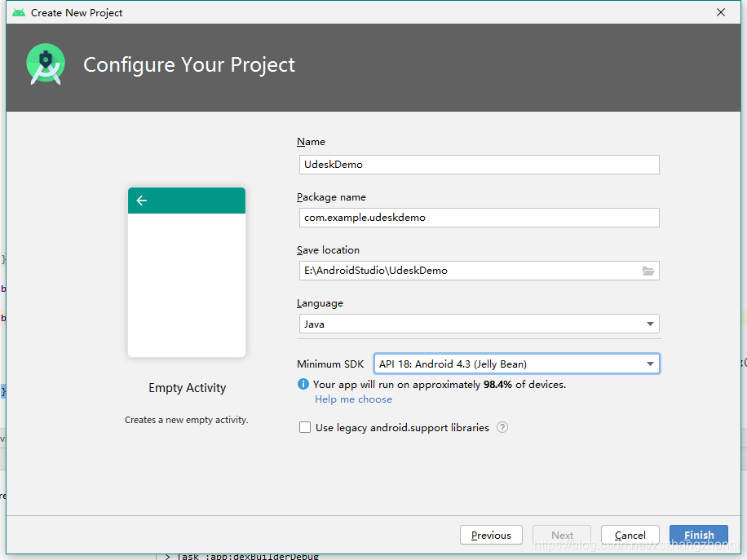Click the disabled Next button
This screenshot has height=560, width=747.
pos(562,535)
